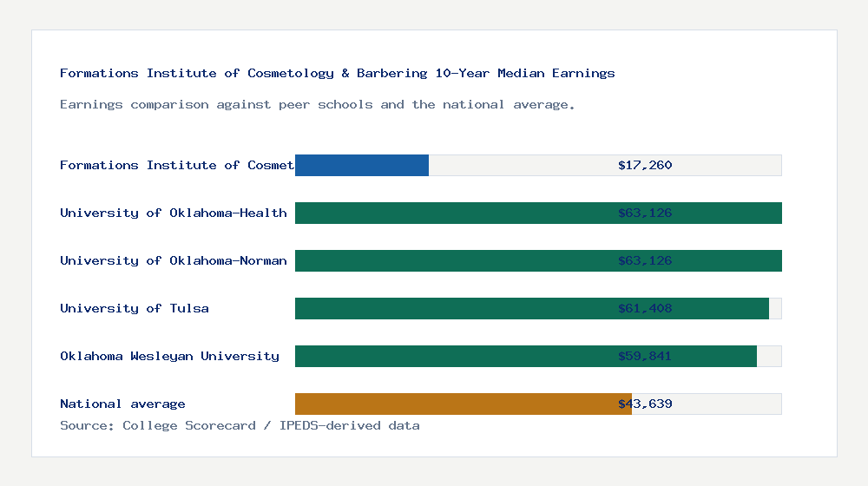Image resolution: width=868 pixels, height=486 pixels.
Task: Click the subtitle 'Earnings comparison against peer schools'
Action: coord(317,105)
